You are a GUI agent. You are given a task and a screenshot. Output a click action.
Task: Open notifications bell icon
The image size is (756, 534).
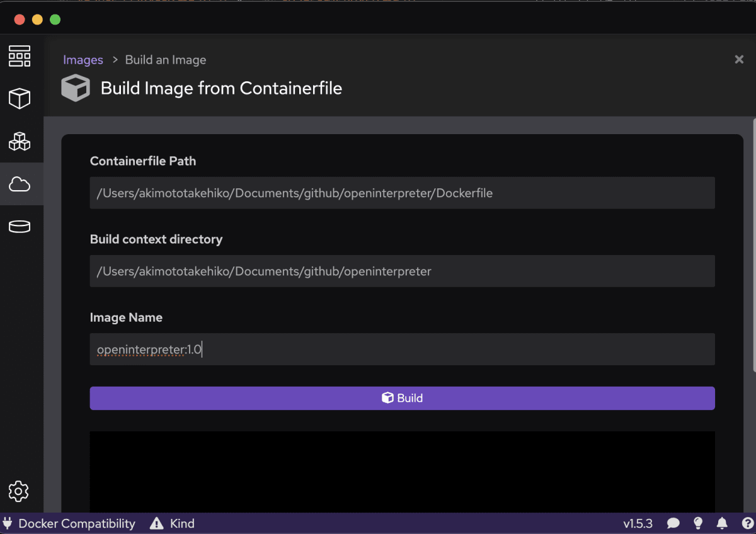723,523
